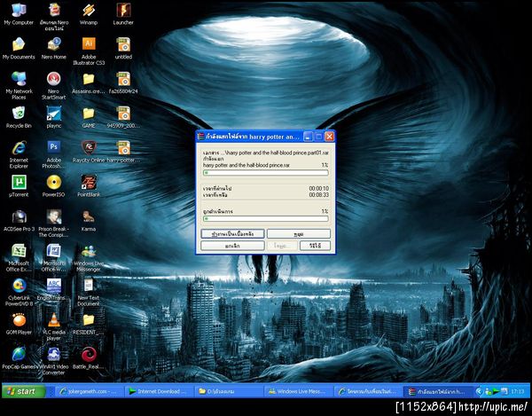The width and height of the screenshot is (532, 416).
Task: Click the elapsed time value 00:00:10
Action: 318,188
